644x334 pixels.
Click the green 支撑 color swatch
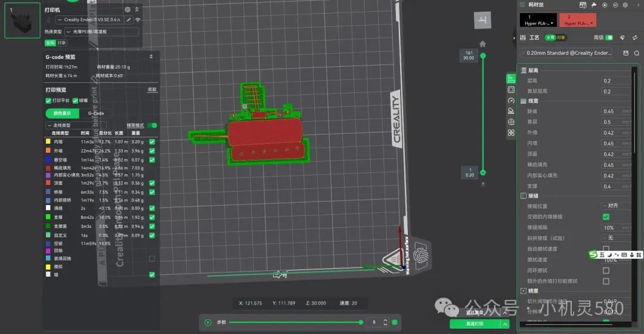coord(48,217)
